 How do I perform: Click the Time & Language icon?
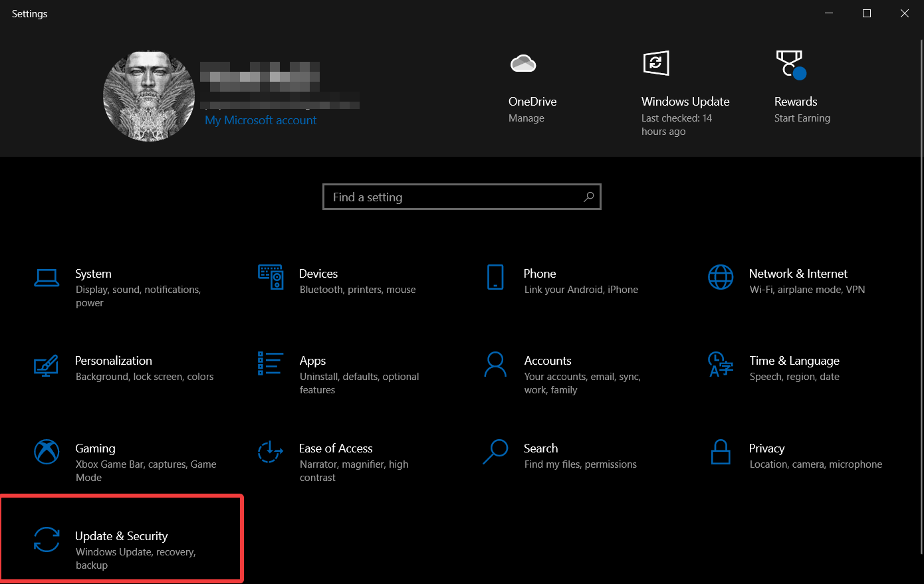coord(721,364)
